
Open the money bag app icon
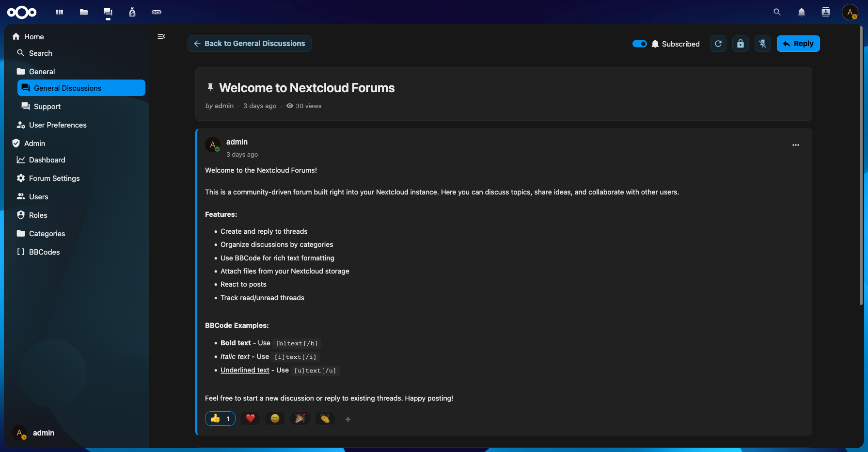point(132,12)
